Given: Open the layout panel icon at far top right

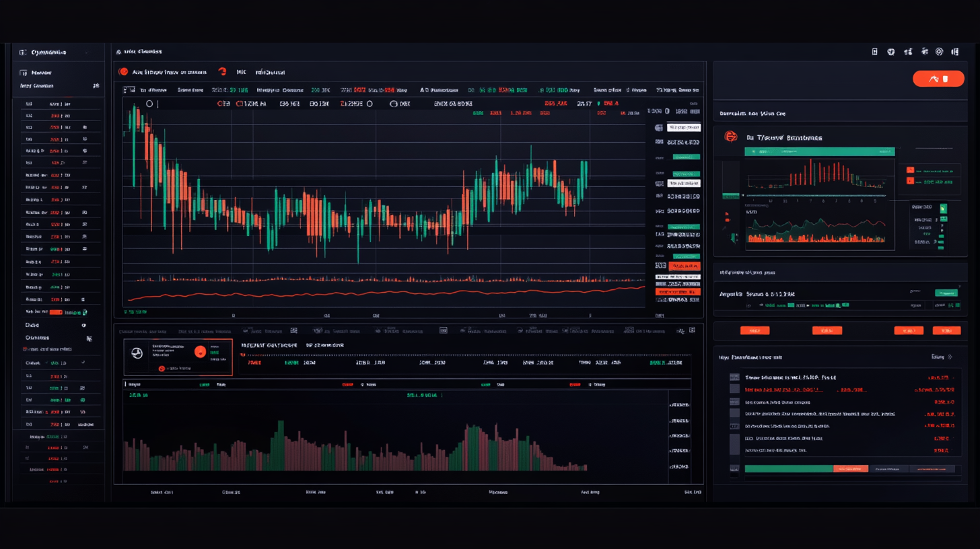Looking at the screenshot, I should (x=956, y=52).
